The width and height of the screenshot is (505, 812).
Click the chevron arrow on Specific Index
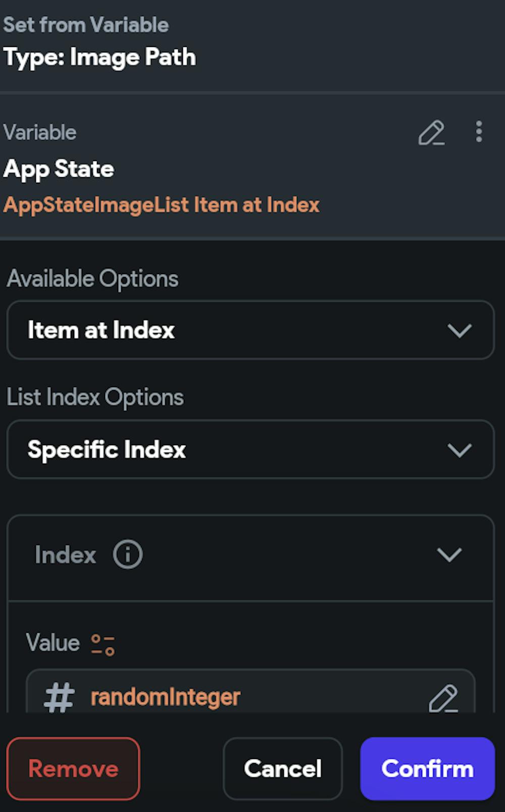coord(460,450)
